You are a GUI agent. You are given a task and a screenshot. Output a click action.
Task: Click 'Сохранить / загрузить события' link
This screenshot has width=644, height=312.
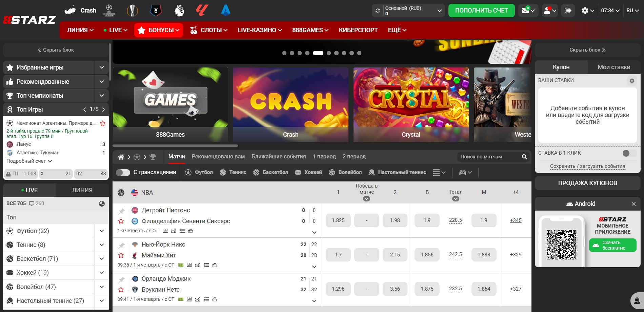tap(587, 166)
